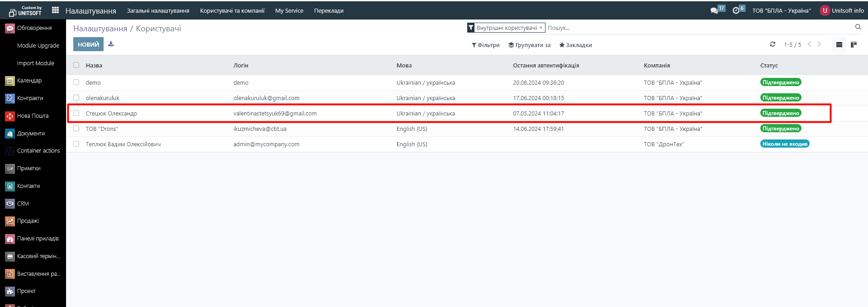The height and width of the screenshot is (307, 868).
Task: Go to Налаштування breadcrumb link
Action: tap(100, 29)
